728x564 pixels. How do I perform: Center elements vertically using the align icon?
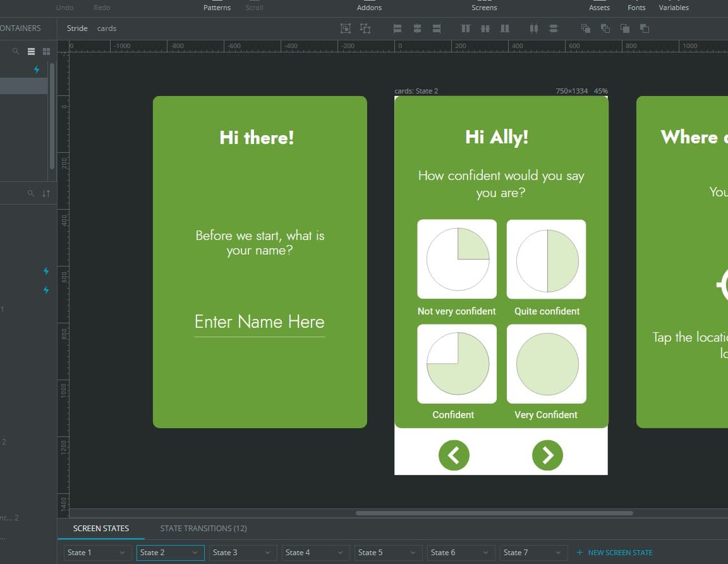[485, 28]
